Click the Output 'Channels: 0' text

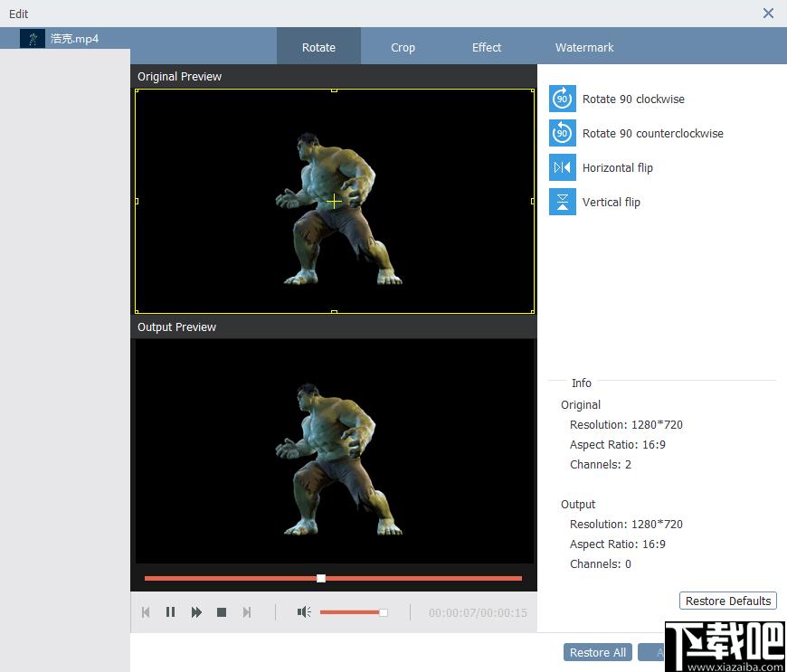[x=601, y=563]
